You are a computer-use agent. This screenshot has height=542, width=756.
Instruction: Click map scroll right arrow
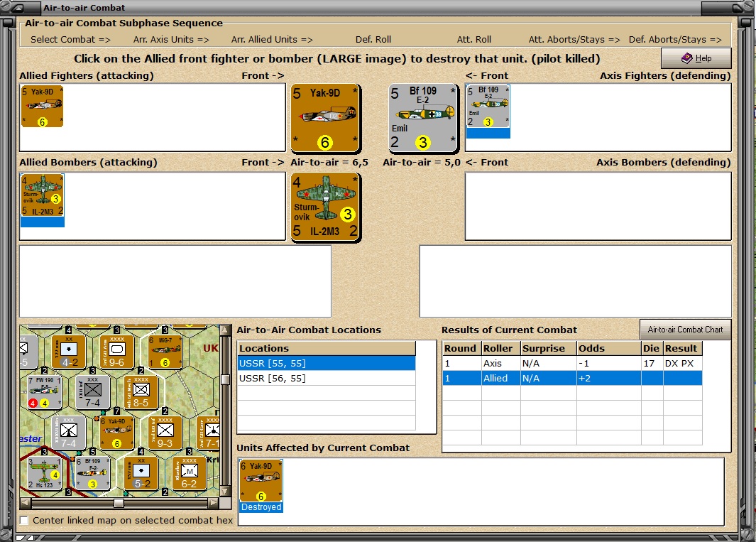tap(213, 503)
